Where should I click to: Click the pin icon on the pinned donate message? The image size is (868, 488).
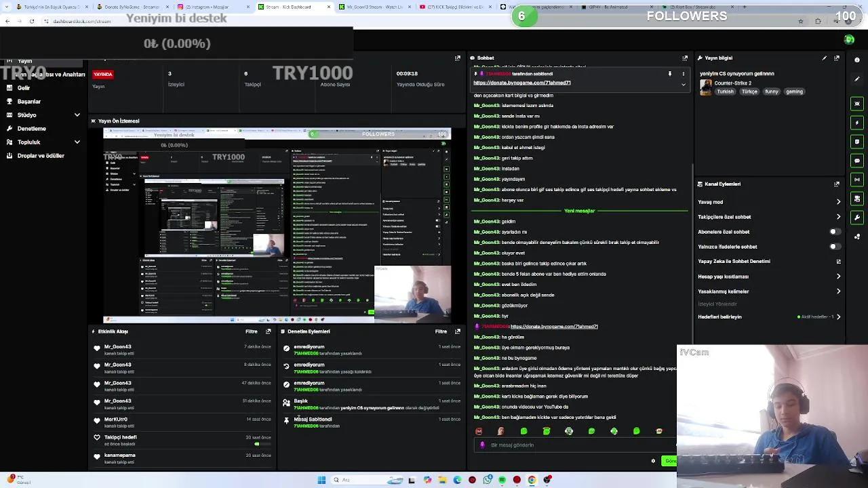[670, 73]
